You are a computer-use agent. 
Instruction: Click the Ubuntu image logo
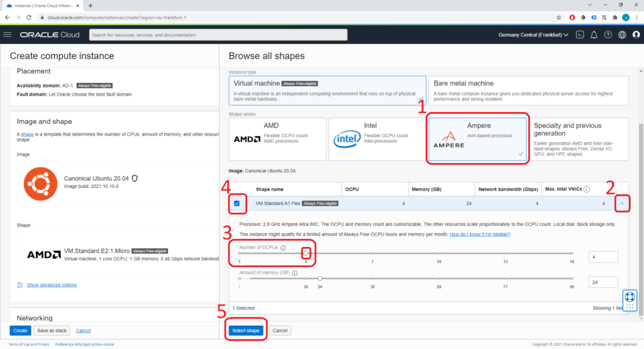(x=40, y=184)
